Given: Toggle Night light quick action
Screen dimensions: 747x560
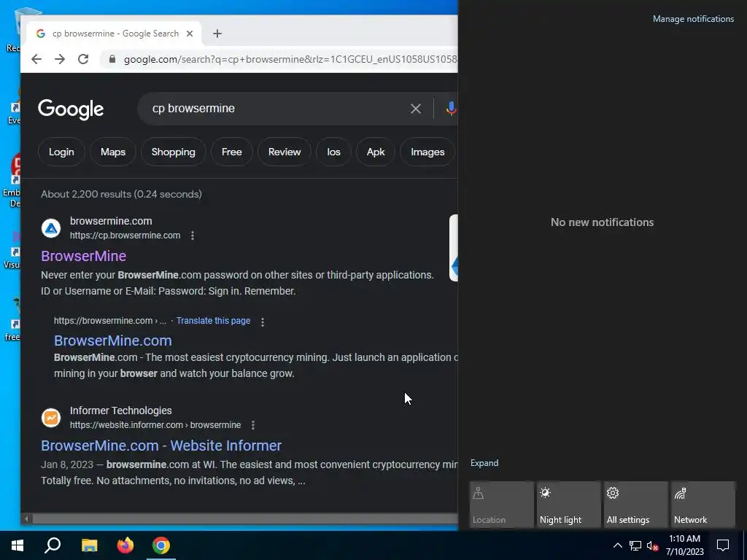Looking at the screenshot, I should pyautogui.click(x=569, y=505).
